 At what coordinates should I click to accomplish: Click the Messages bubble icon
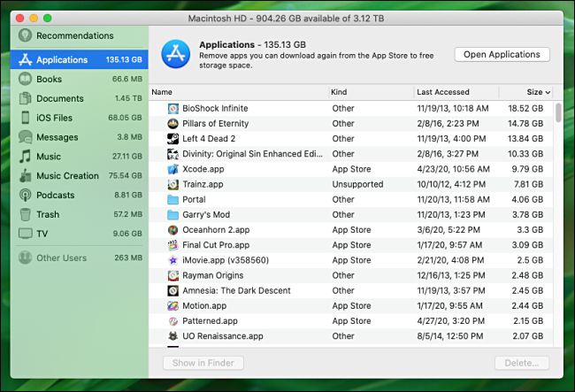25,137
